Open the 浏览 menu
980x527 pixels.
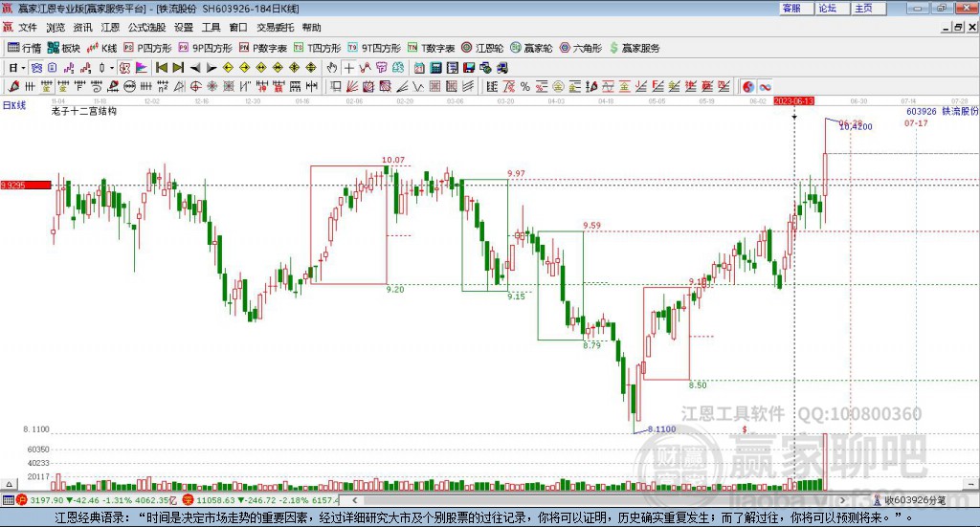[x=55, y=28]
